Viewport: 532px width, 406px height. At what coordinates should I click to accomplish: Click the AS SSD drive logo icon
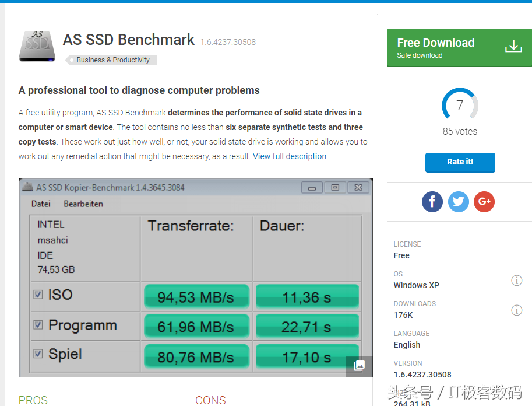point(37,46)
